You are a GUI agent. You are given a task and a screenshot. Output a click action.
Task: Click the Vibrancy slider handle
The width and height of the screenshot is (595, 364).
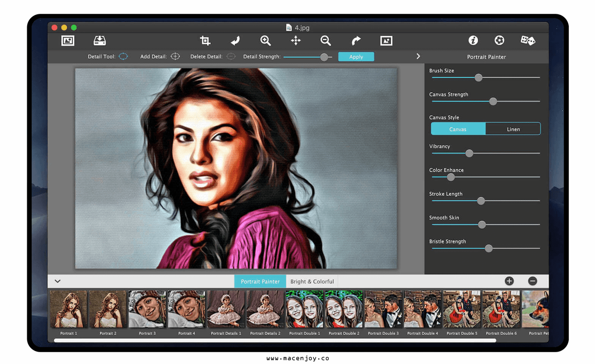pyautogui.click(x=470, y=154)
